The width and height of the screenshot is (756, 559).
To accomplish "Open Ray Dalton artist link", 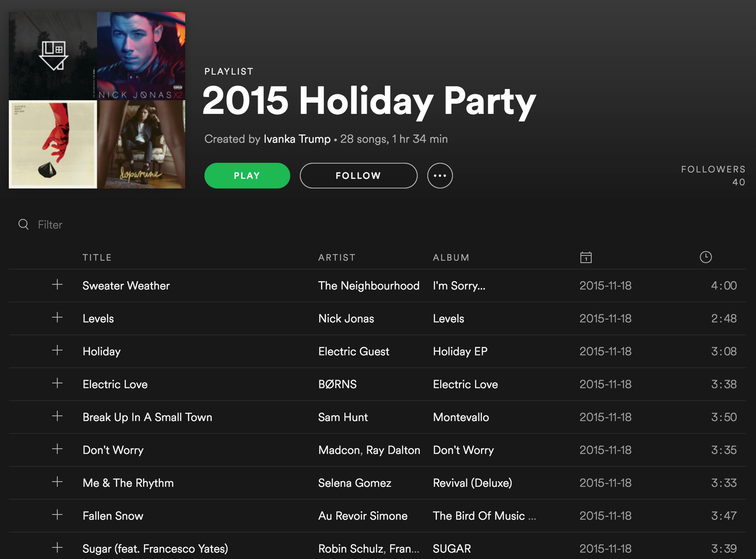I will pos(393,450).
